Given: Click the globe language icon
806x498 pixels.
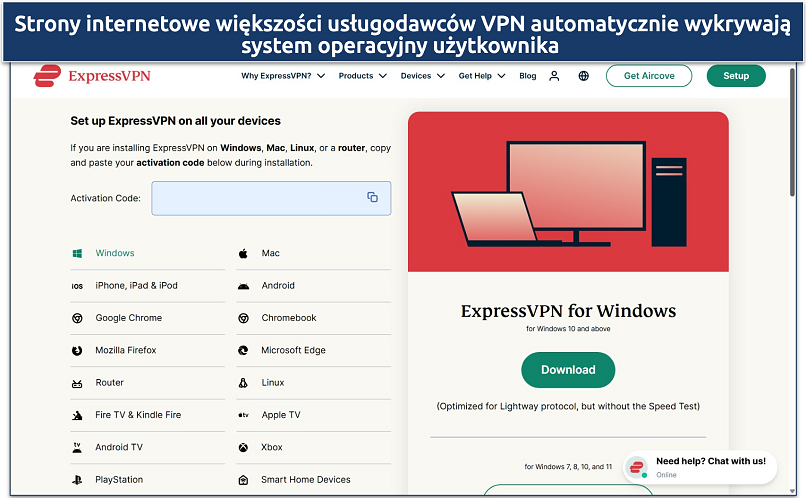Looking at the screenshot, I should (x=584, y=76).
